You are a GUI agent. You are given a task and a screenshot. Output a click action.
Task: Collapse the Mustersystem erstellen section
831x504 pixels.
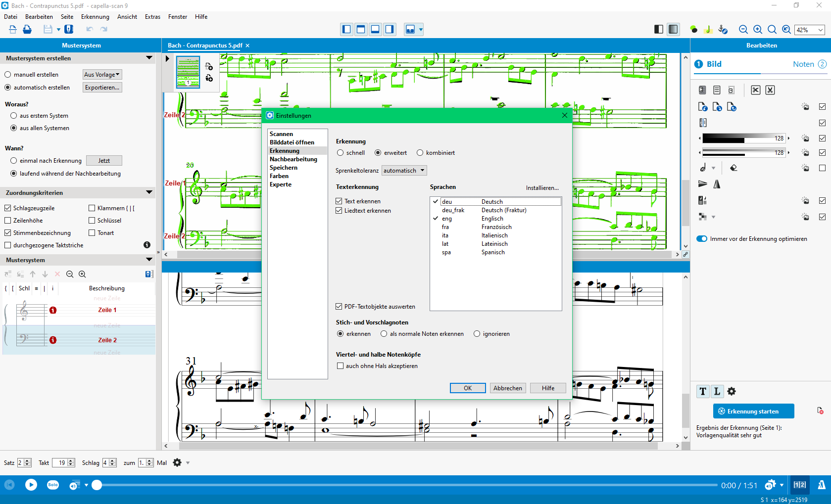coord(149,58)
